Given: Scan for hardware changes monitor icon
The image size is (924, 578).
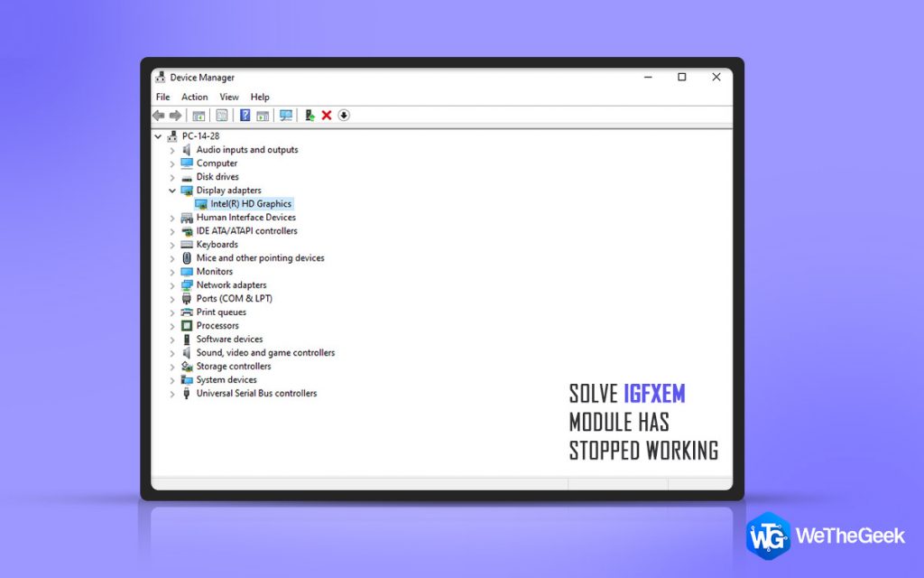Looking at the screenshot, I should 286,116.
